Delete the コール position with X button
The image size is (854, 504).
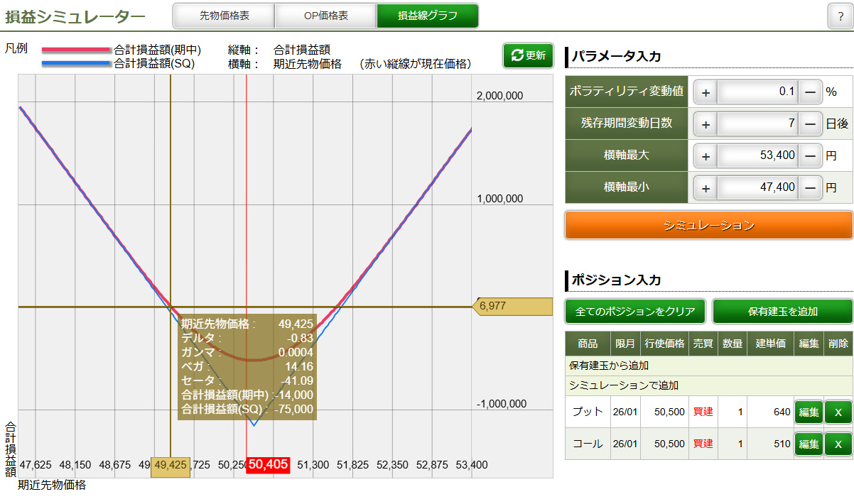pos(838,444)
